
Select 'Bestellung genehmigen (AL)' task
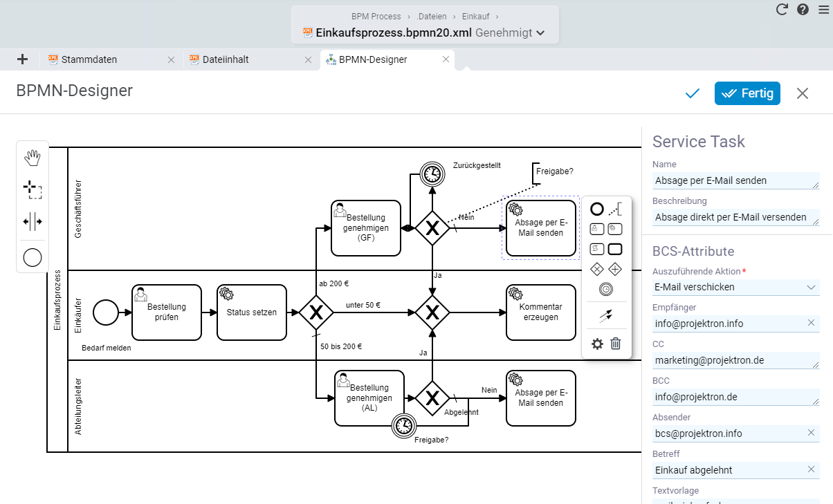369,398
